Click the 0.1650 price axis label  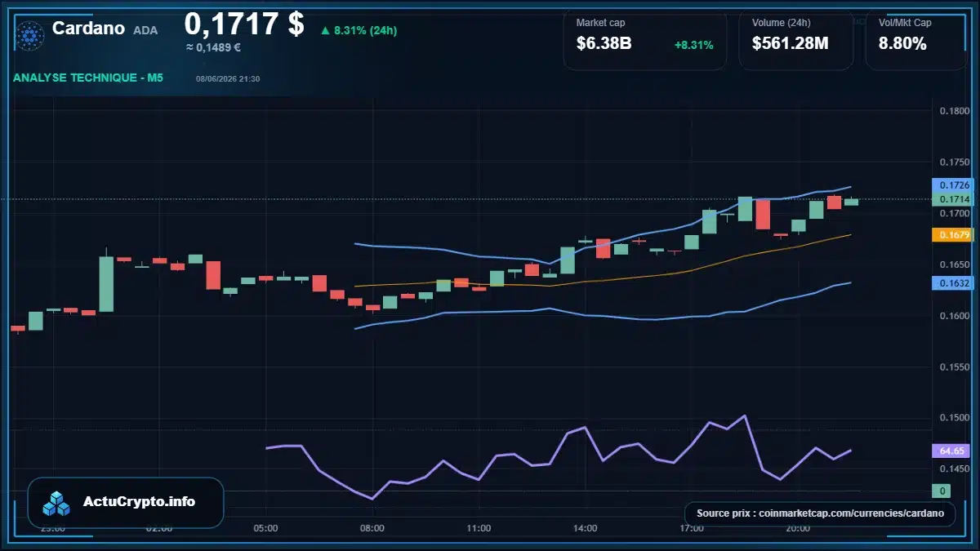point(955,264)
